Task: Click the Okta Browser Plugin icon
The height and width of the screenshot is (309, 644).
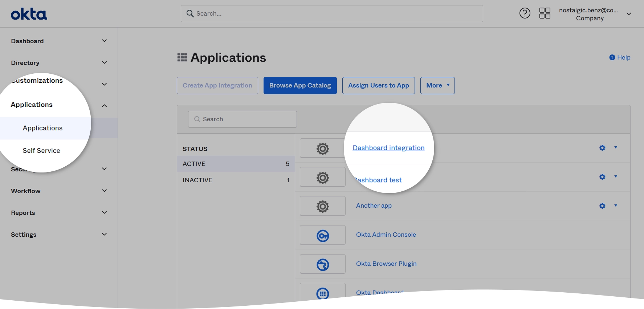Action: [323, 265]
